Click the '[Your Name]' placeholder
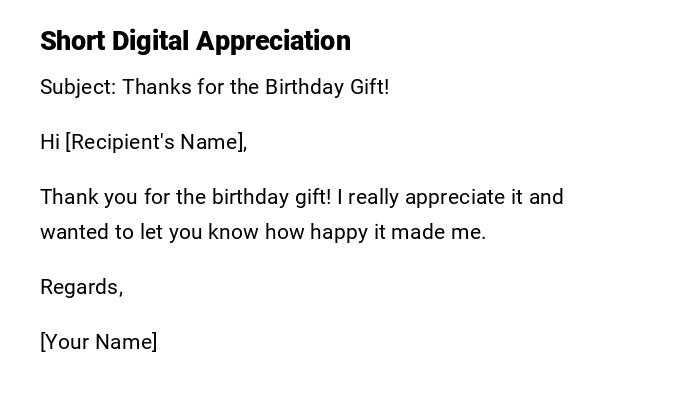This screenshot has width=700, height=405. click(x=98, y=342)
